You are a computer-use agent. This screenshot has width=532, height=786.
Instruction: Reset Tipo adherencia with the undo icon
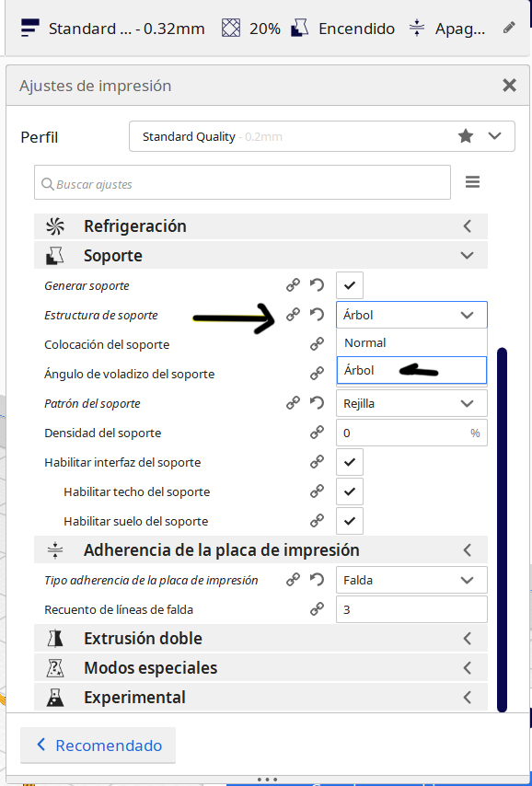[317, 580]
